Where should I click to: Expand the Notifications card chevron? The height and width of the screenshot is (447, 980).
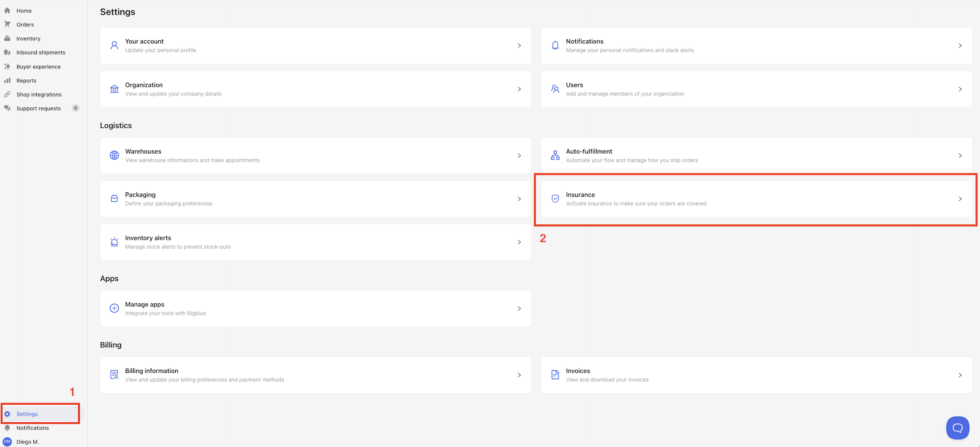pos(960,46)
